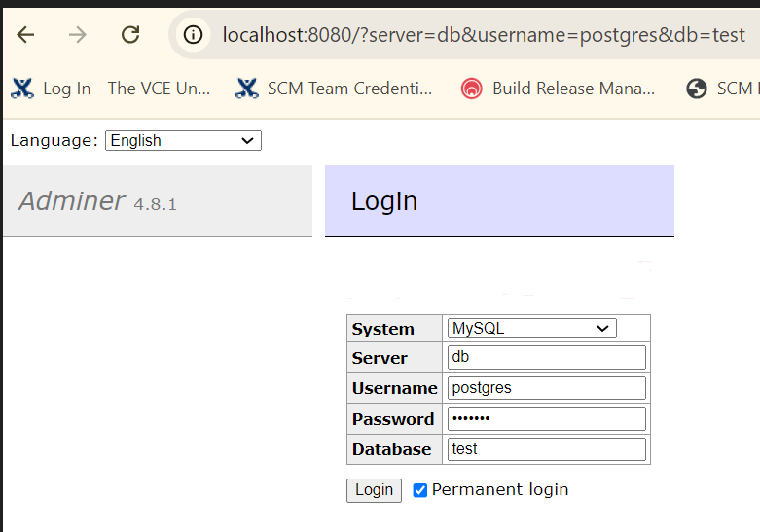The height and width of the screenshot is (532, 760).
Task: Submit the form with the Login button
Action: pos(374,490)
